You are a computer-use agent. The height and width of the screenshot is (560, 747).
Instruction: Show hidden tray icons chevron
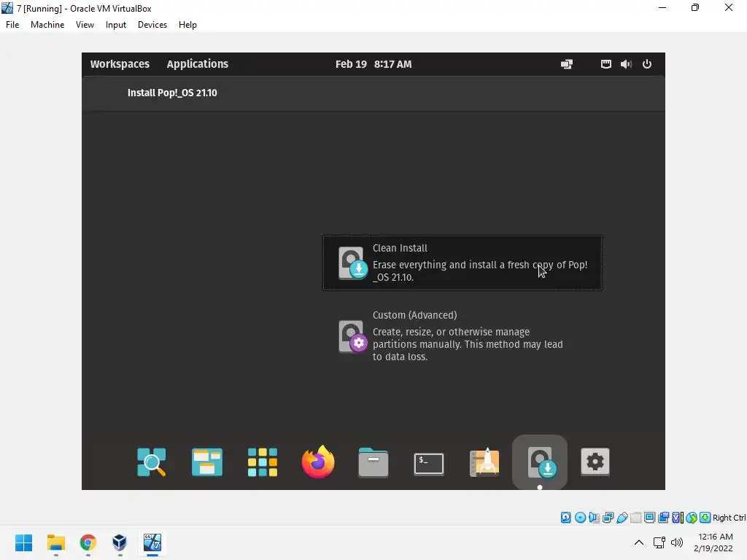(x=639, y=542)
